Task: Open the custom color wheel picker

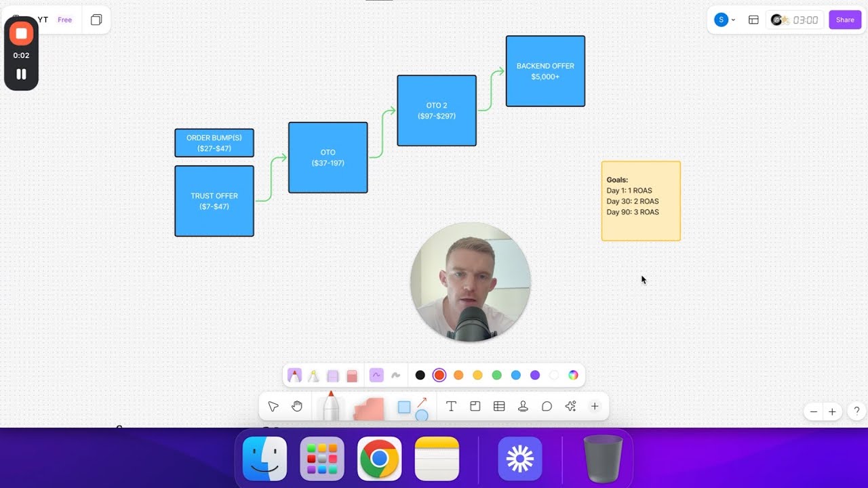Action: (x=573, y=375)
